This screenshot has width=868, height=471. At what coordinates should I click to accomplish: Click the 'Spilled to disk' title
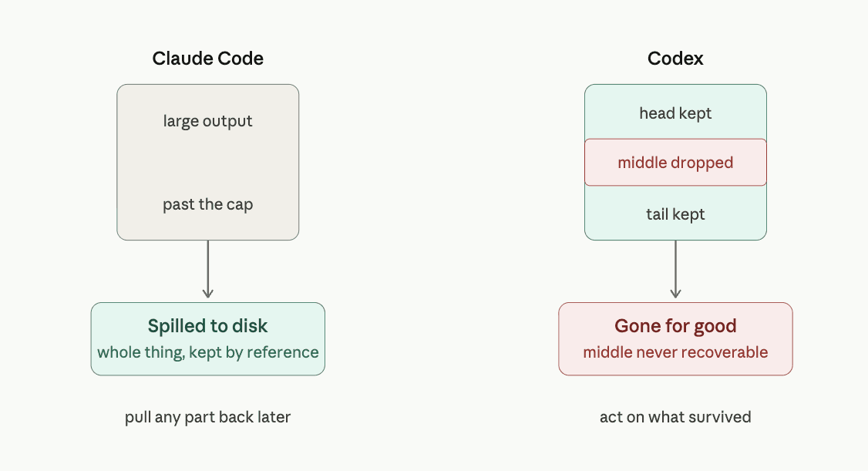click(x=207, y=326)
